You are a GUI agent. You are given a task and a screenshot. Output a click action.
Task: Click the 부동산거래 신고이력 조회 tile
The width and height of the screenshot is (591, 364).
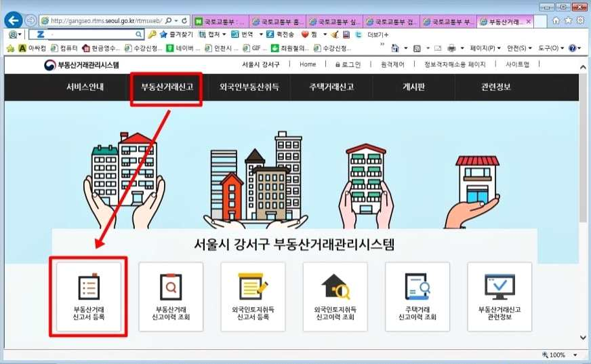coord(171,296)
